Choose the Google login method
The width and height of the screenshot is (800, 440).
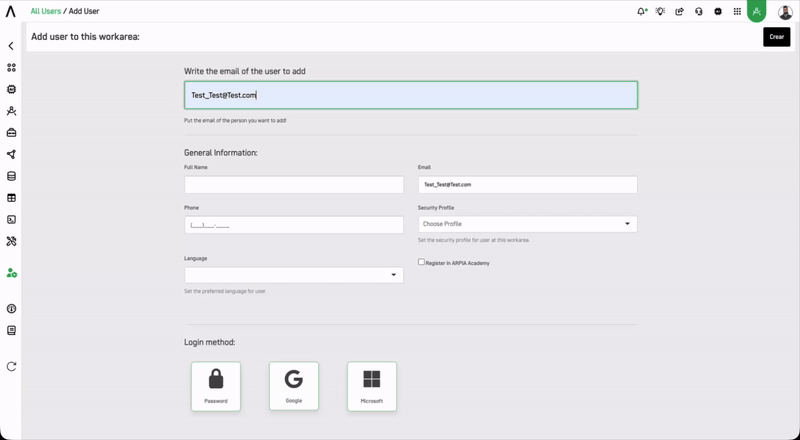click(x=294, y=386)
